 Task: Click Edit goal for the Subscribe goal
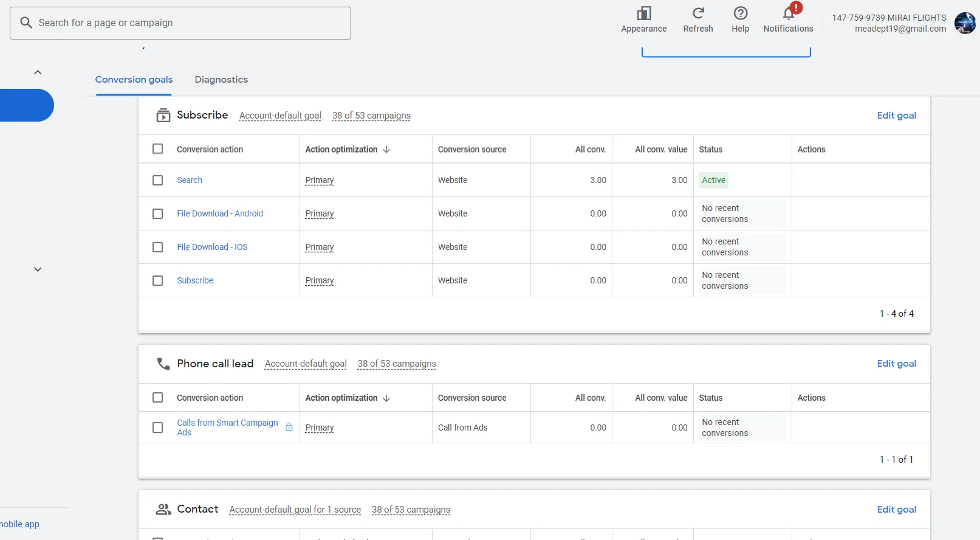pos(896,116)
